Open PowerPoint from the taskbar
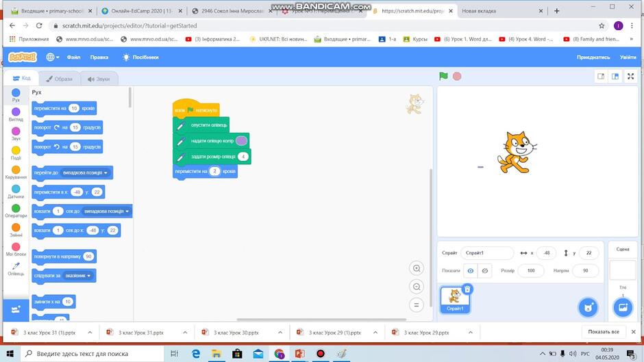This screenshot has height=362, width=644. (299, 353)
